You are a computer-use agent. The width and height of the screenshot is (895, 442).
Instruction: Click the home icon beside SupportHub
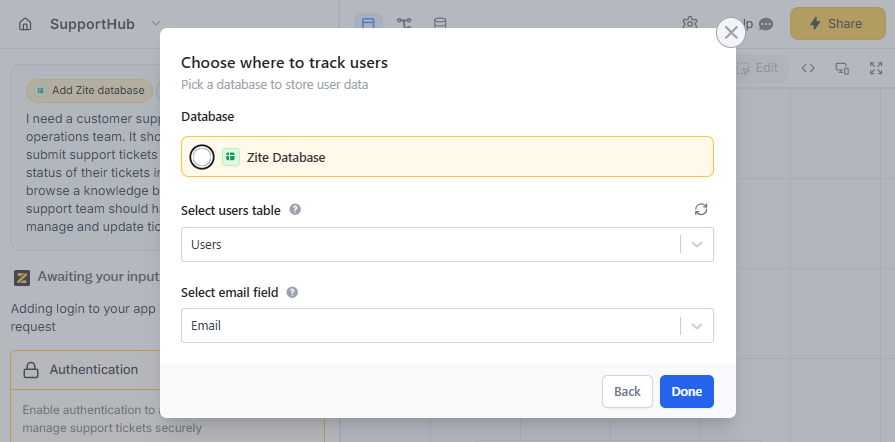coord(26,24)
